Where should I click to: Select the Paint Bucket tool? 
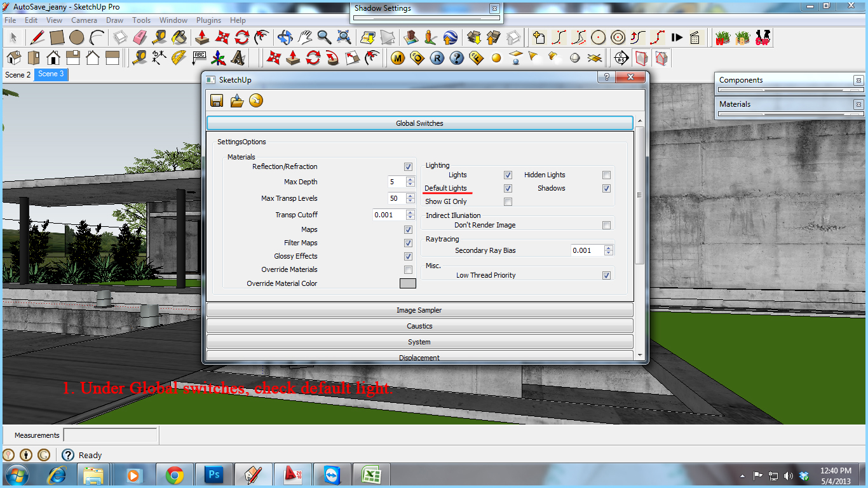tap(180, 37)
